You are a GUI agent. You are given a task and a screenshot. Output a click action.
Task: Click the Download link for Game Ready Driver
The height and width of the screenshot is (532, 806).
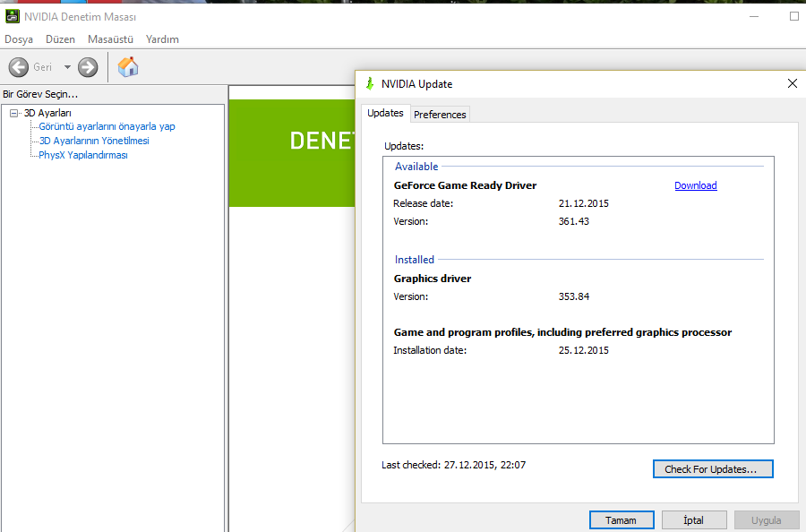(x=696, y=185)
